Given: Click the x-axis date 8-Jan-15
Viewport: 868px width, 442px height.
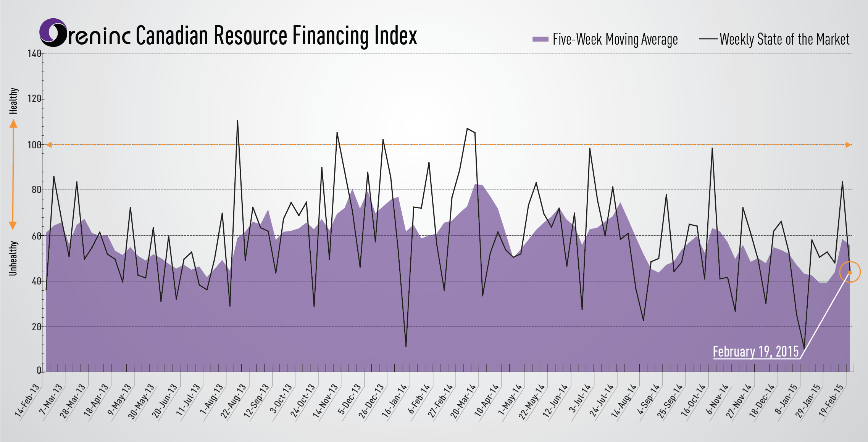Looking at the screenshot, I should (787, 399).
